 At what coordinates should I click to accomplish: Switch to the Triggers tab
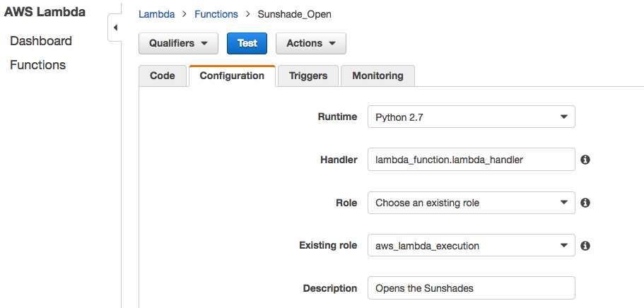[308, 76]
